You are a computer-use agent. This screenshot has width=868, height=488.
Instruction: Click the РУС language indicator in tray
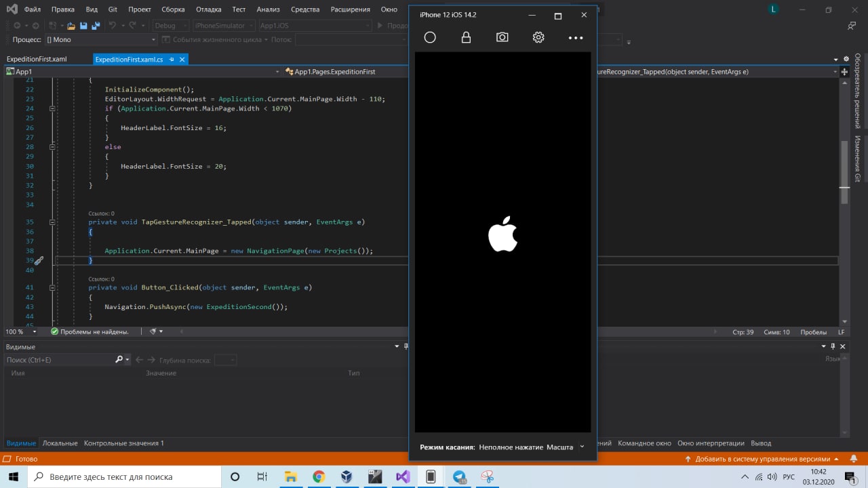(x=789, y=476)
